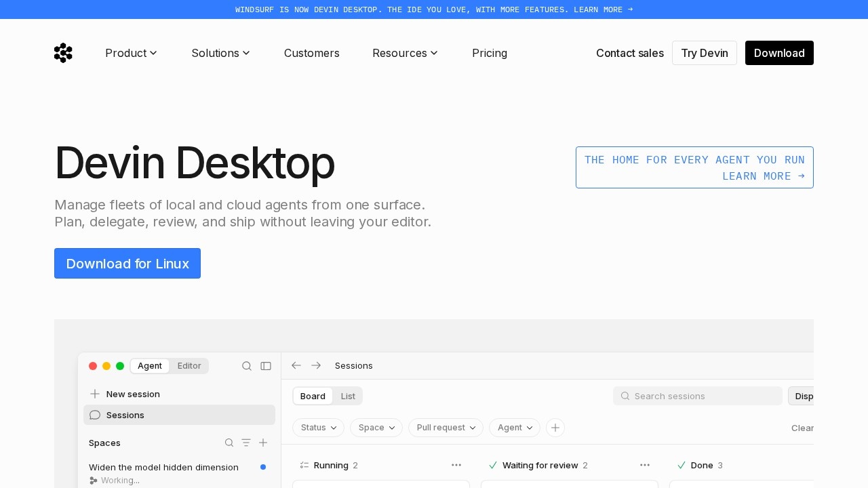Add a new Space with plus icon
Screen dimensions: 868x488
[x=263, y=443]
